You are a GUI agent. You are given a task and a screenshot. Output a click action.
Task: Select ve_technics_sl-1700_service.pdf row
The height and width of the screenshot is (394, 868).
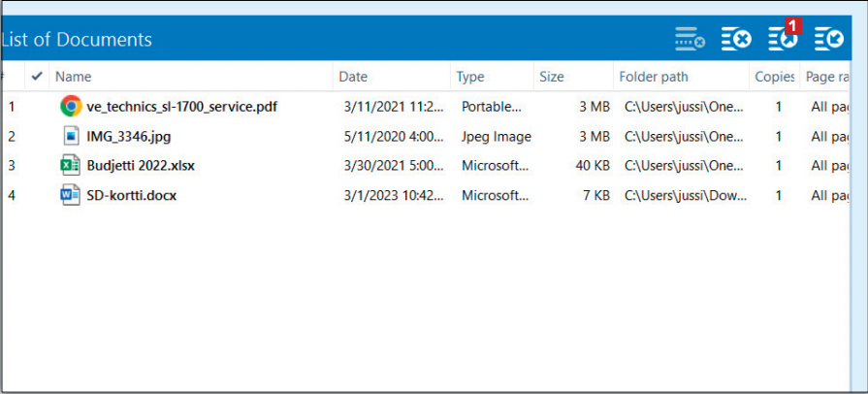coord(182,106)
